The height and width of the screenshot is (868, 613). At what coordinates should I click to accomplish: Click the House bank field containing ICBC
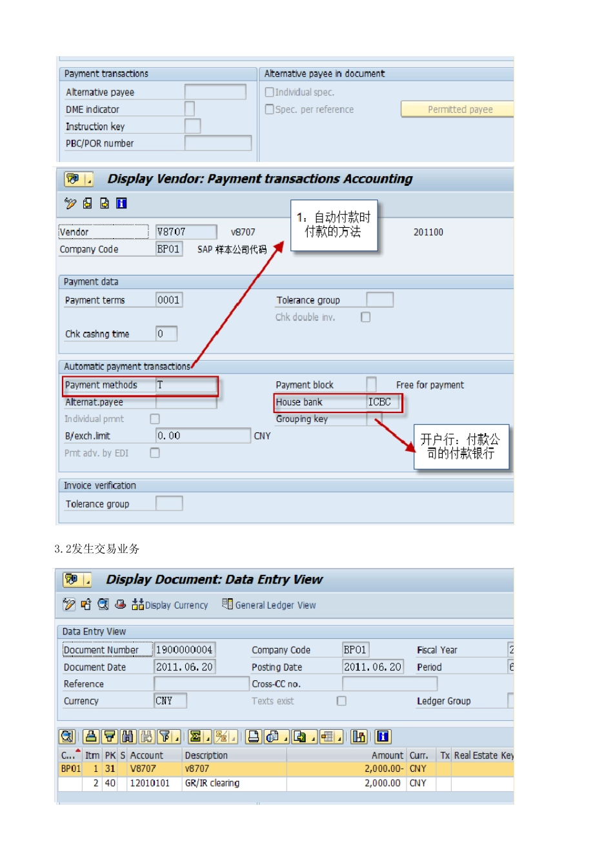[383, 401]
